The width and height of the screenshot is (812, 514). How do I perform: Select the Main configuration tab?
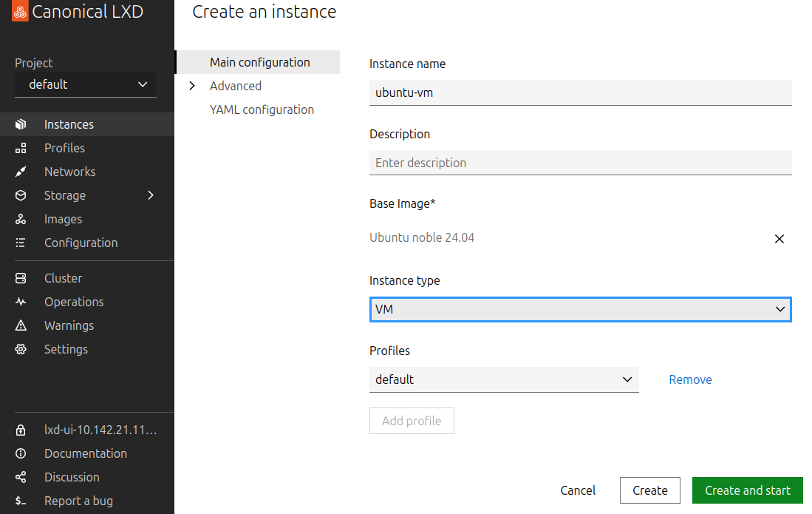[259, 62]
